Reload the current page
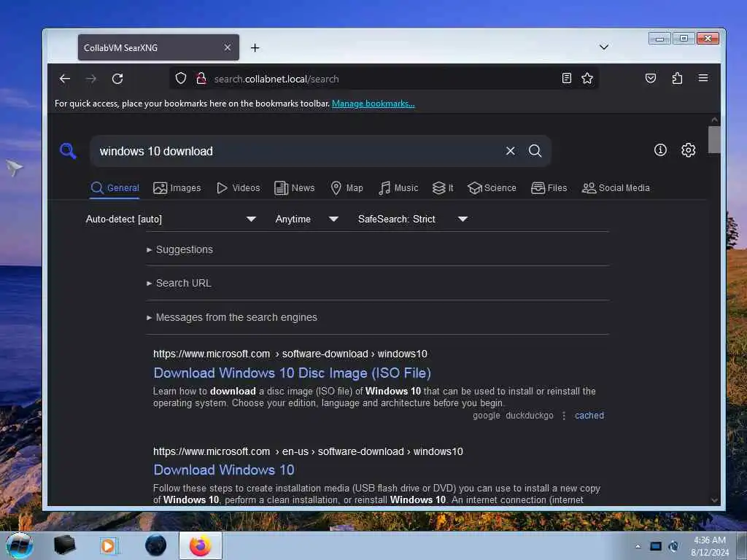 pyautogui.click(x=117, y=79)
